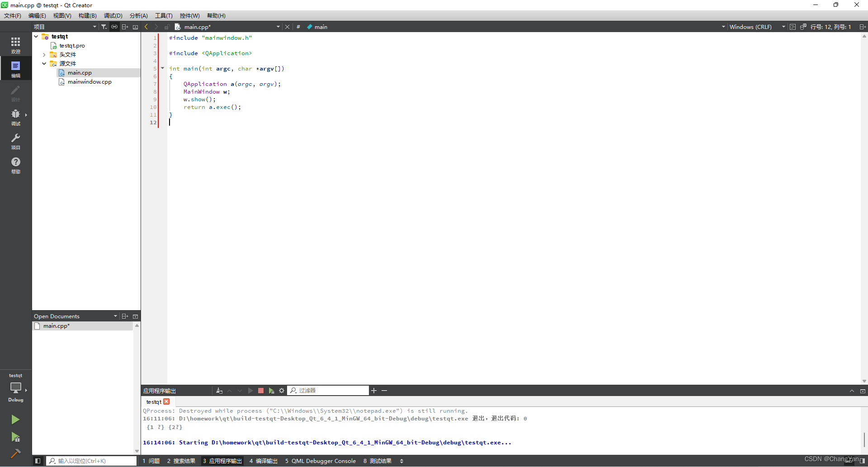Open the 8 测试结果 test results pane

[x=377, y=461]
